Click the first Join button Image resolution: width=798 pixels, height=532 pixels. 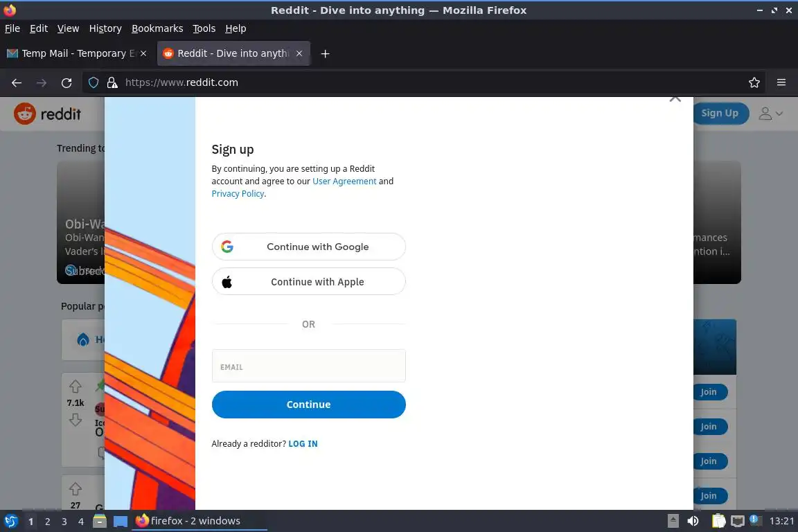click(710, 392)
